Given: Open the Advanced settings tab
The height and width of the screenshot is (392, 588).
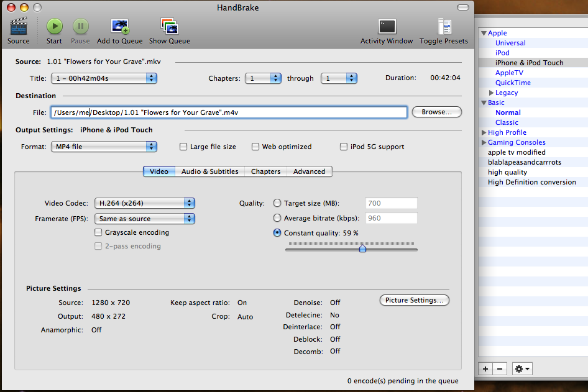Looking at the screenshot, I should click(x=310, y=171).
